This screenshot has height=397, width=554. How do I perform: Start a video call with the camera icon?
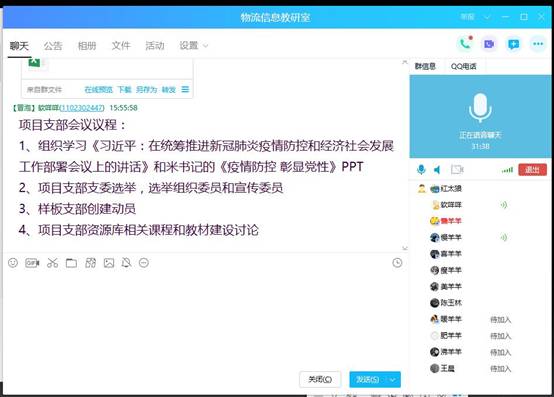[489, 44]
